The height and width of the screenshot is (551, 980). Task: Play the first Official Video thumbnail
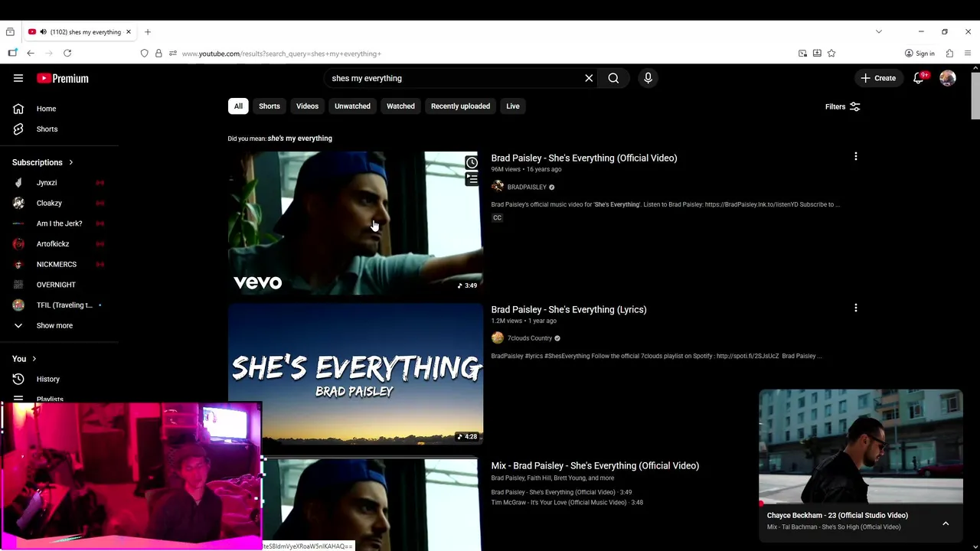(355, 223)
